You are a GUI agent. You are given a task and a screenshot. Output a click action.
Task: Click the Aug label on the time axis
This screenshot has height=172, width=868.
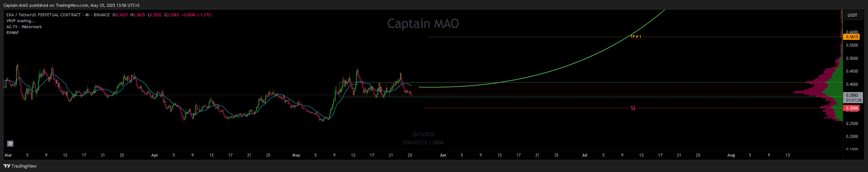point(731,155)
